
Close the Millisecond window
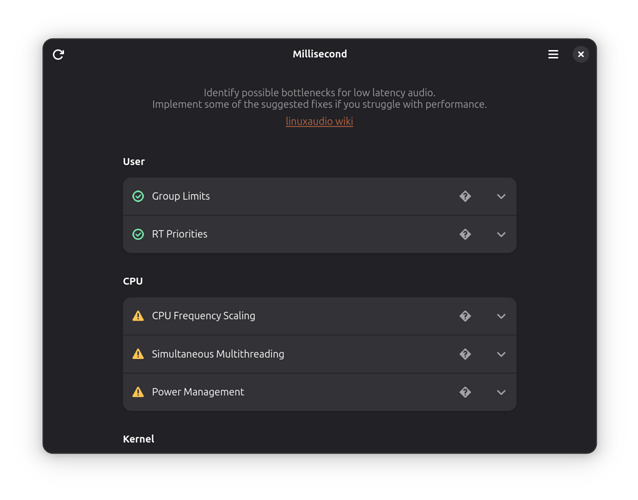coord(581,54)
